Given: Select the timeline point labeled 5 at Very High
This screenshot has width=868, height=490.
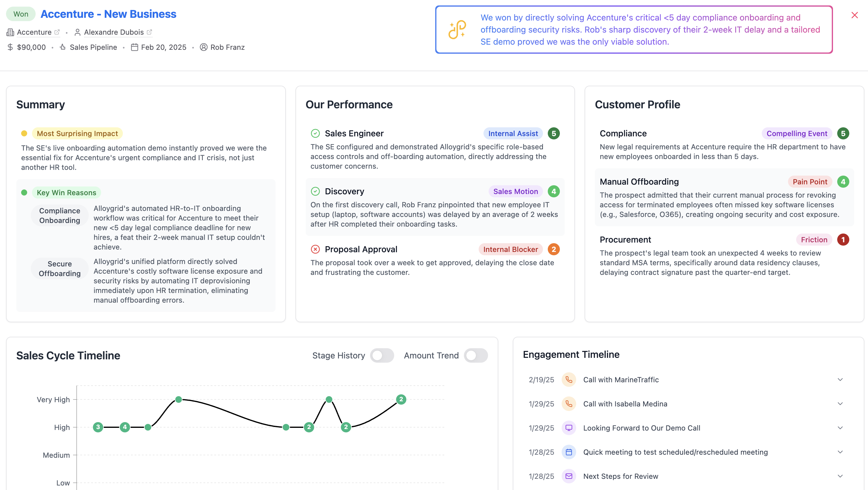Looking at the screenshot, I should [179, 399].
